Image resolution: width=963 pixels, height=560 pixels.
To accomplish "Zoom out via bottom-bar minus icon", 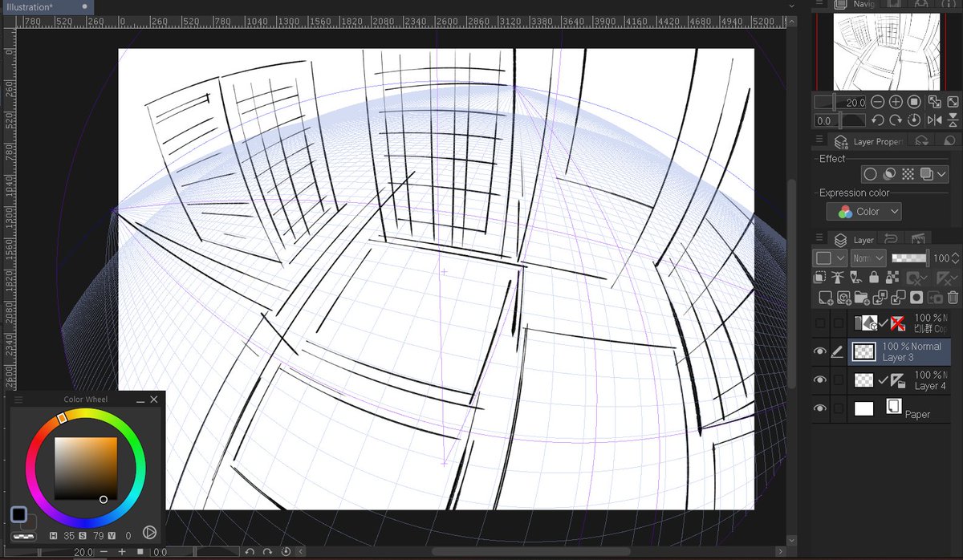I will [104, 552].
